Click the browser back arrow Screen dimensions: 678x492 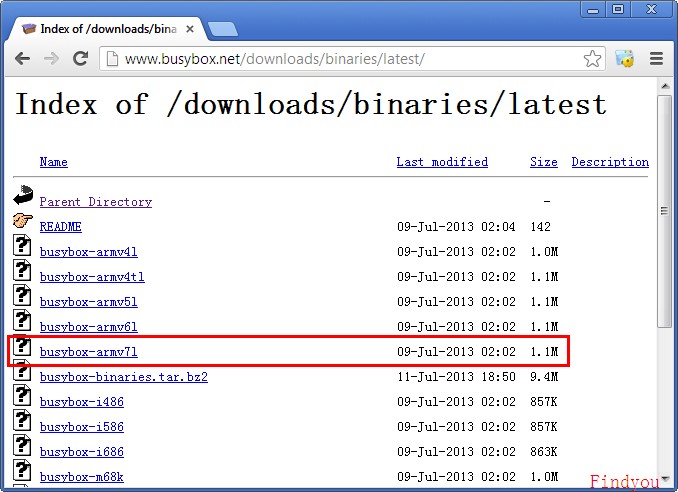(x=22, y=58)
